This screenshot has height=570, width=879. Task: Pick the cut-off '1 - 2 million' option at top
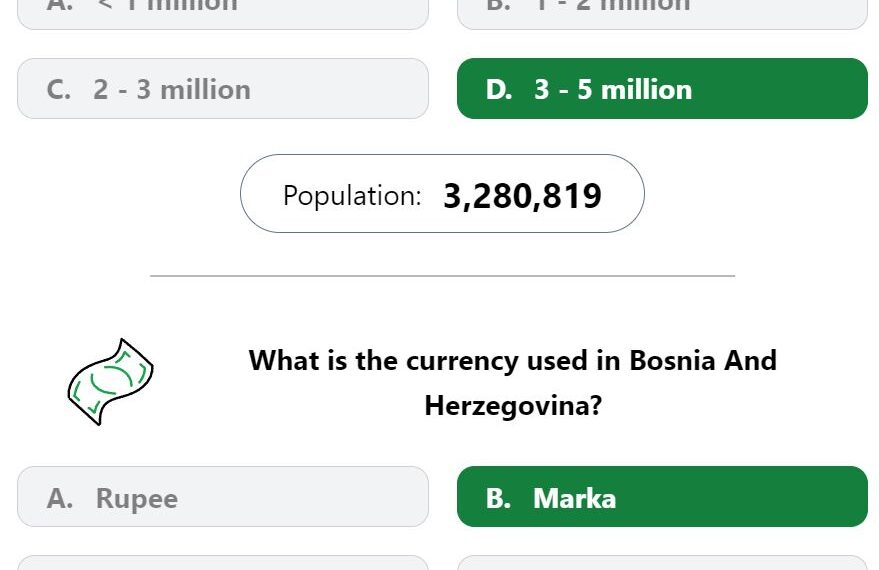[x=663, y=12]
